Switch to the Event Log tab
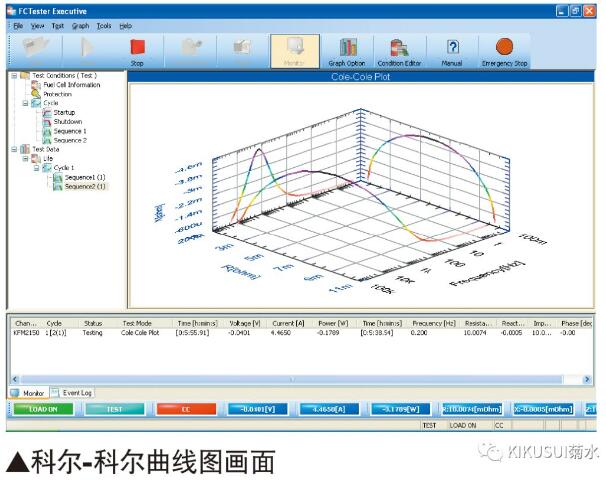The height and width of the screenshot is (480, 606). [x=73, y=393]
